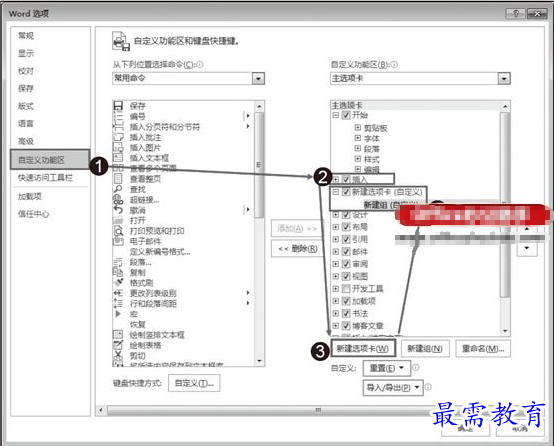554x446 pixels.
Task: Pick the 电子邮件 command icon
Action: (x=118, y=241)
